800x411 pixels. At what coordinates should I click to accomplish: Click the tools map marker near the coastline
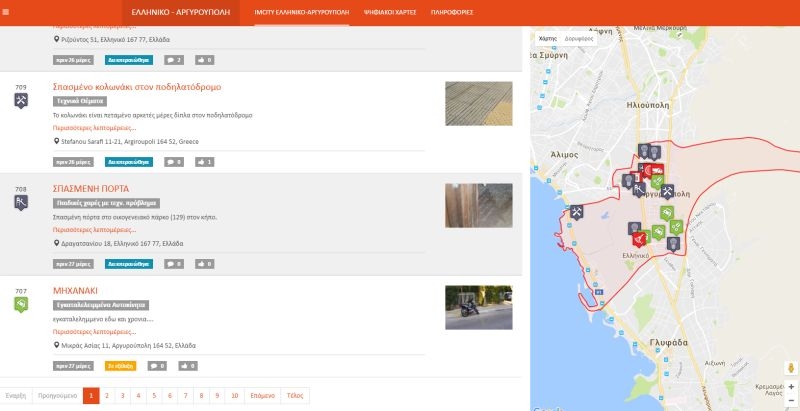pos(577,212)
